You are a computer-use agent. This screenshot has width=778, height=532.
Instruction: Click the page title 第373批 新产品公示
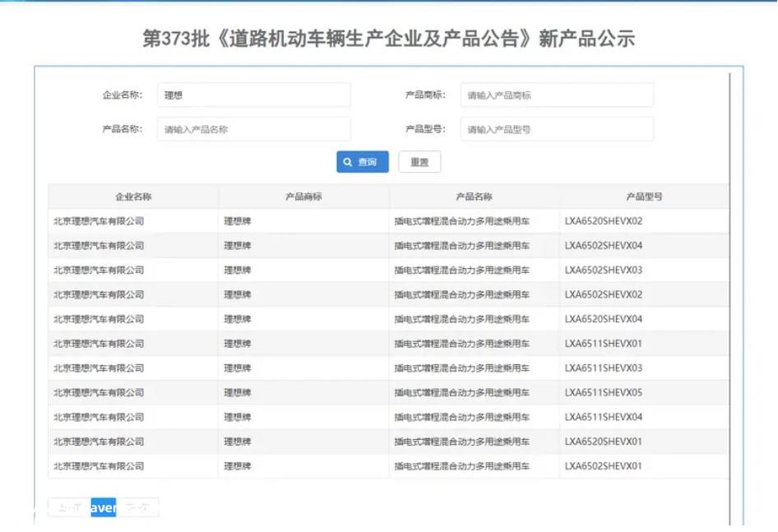point(388,38)
